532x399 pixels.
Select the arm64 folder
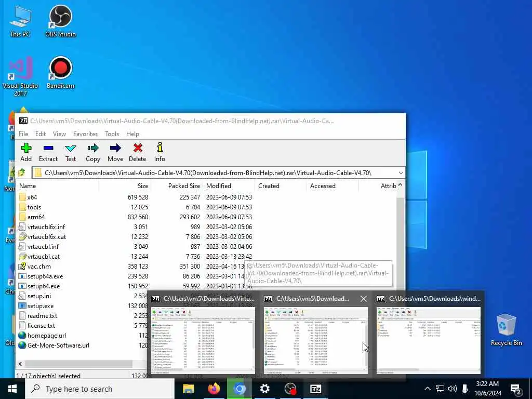click(36, 217)
